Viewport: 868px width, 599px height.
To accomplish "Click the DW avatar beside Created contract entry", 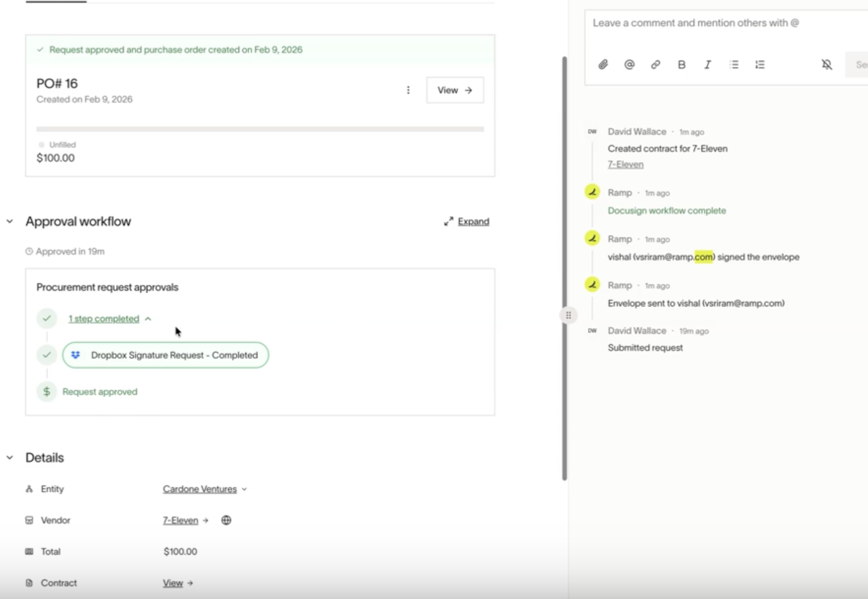I will tap(592, 132).
